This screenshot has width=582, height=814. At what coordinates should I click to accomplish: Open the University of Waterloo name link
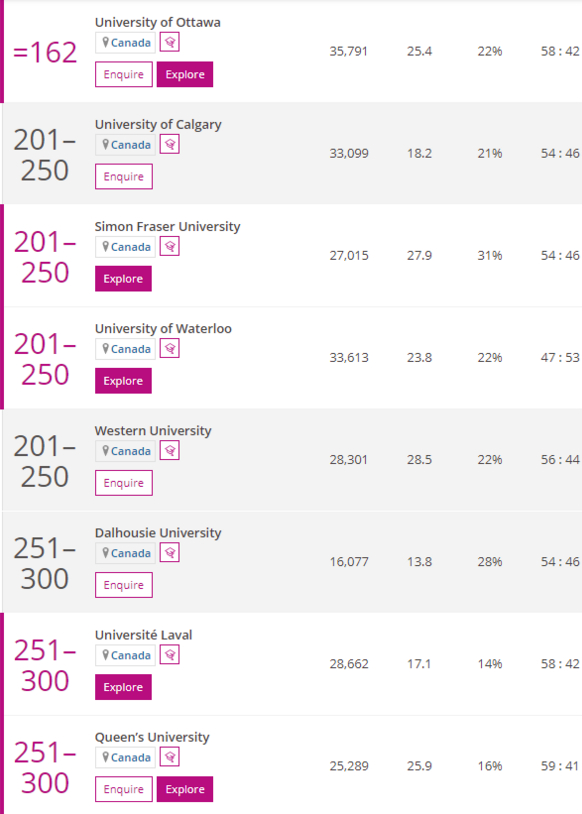point(163,329)
